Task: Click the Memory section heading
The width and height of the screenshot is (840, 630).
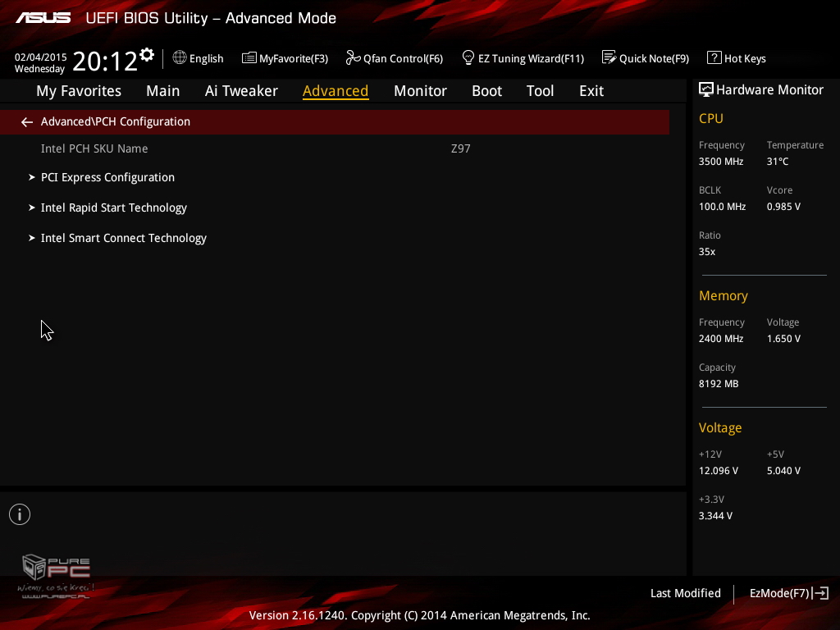Action: pos(724,295)
